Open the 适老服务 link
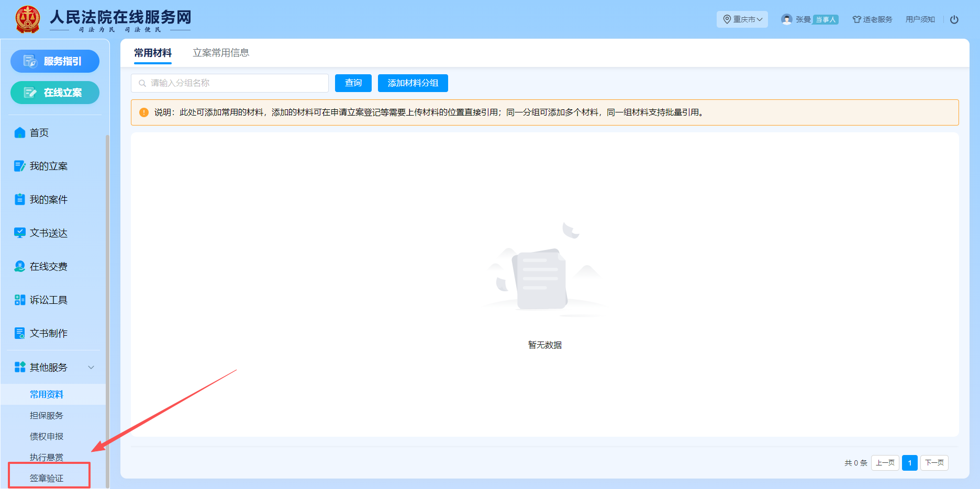This screenshot has height=489, width=980. [x=872, y=19]
